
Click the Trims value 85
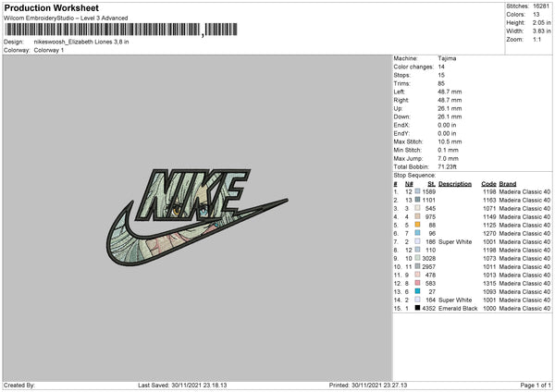pos(441,83)
